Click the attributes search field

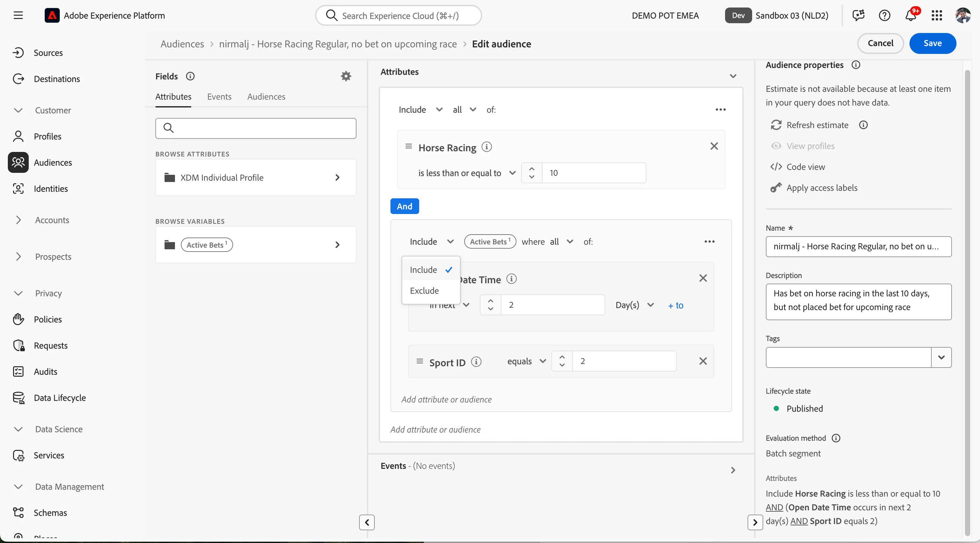click(x=256, y=128)
